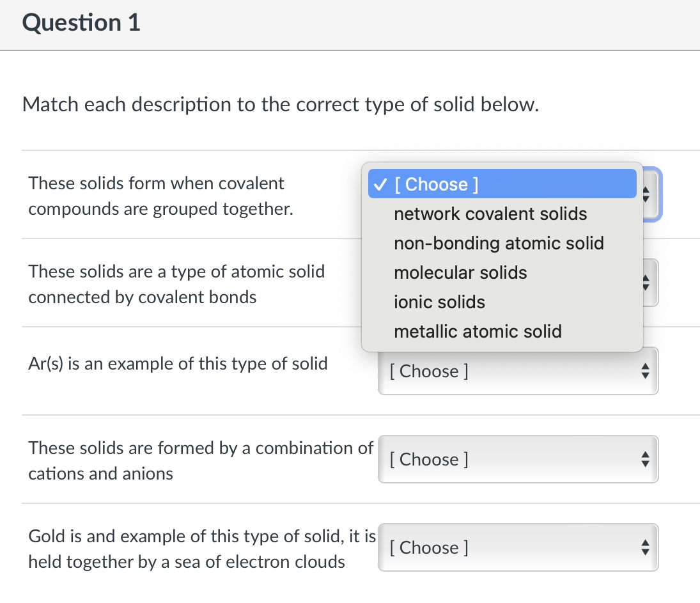The image size is (700, 603).
Task: Click stepper arrows on second question's selector
Action: pos(646,282)
